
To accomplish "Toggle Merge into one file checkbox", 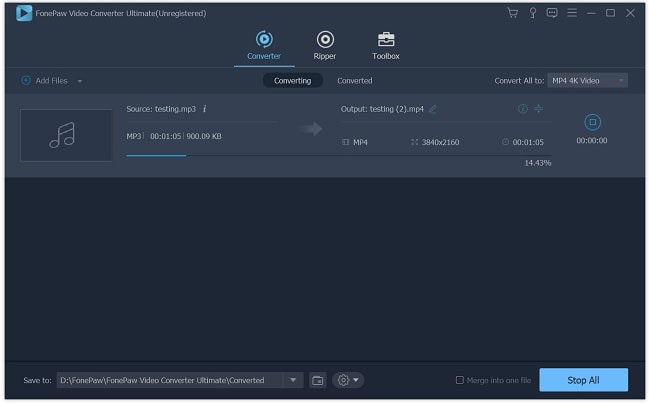I will 459,380.
